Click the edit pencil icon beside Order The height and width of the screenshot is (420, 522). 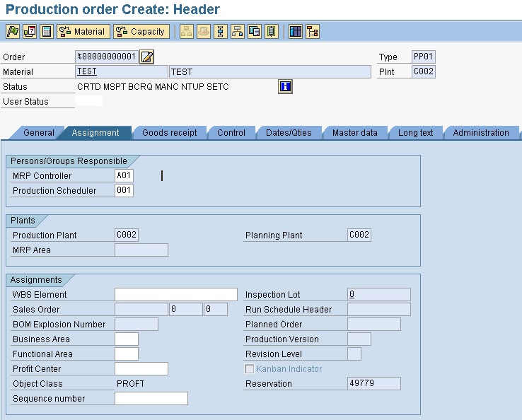[147, 57]
